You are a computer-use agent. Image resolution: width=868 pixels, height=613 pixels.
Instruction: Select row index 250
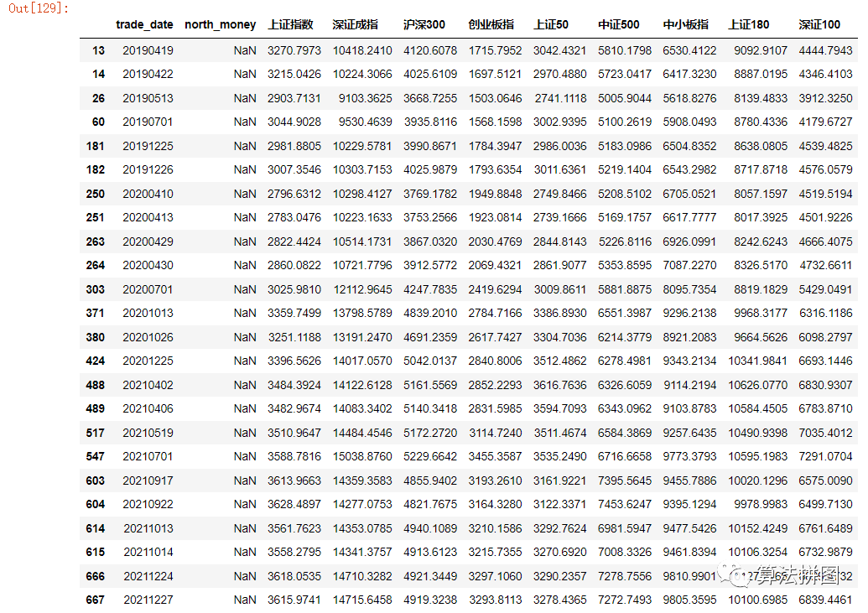point(96,195)
